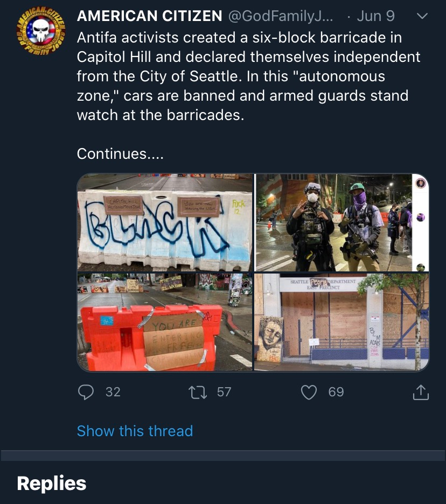Select the tweet body text
The width and height of the screenshot is (446, 504).
[248, 76]
